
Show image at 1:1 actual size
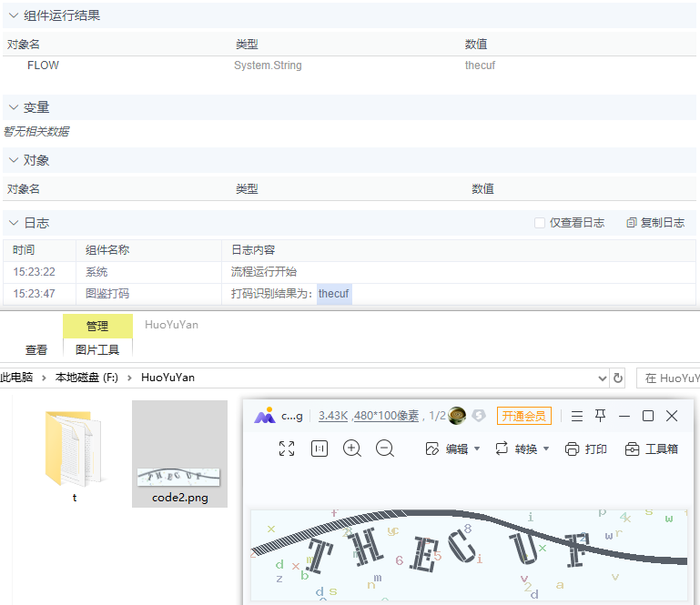(x=320, y=449)
